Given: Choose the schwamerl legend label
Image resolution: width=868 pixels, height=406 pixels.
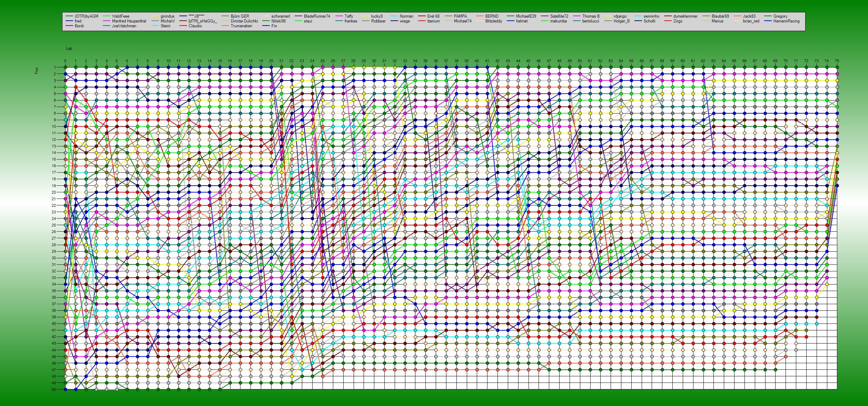Looking at the screenshot, I should (280, 16).
